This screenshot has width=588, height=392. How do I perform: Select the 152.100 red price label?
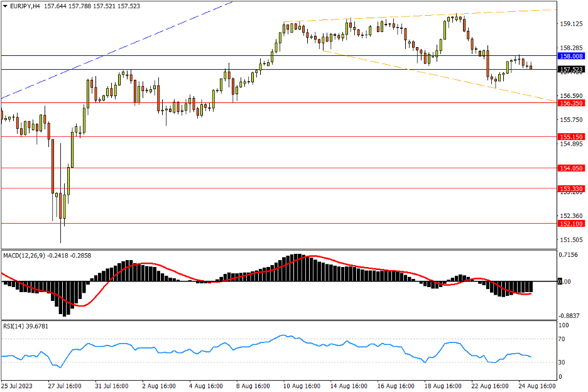[x=571, y=224]
